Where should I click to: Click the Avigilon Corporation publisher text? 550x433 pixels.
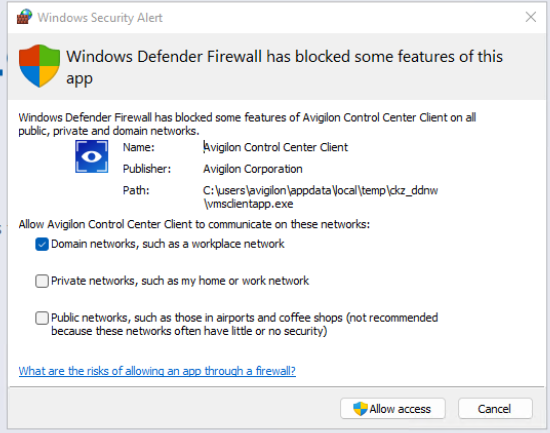pyautogui.click(x=253, y=169)
